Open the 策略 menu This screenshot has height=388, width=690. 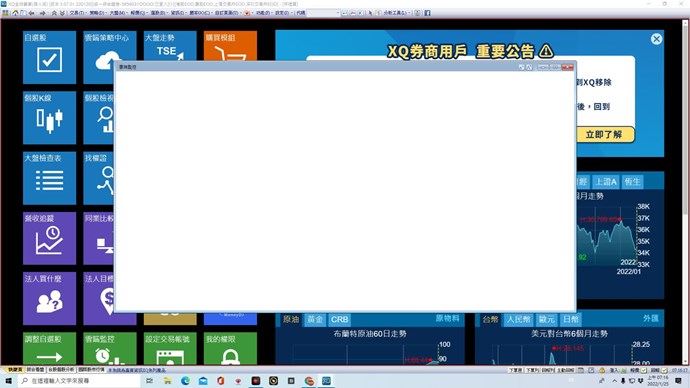click(x=97, y=13)
